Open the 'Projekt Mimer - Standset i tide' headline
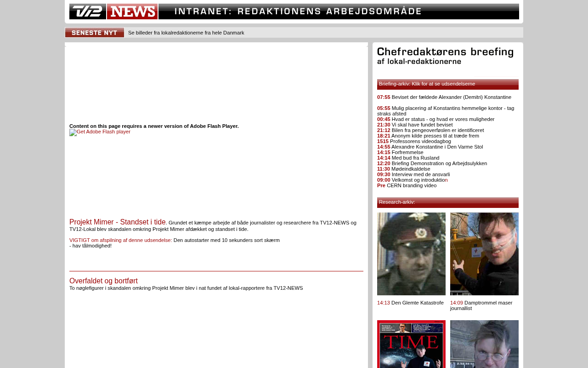This screenshot has width=588, height=368. click(x=118, y=222)
